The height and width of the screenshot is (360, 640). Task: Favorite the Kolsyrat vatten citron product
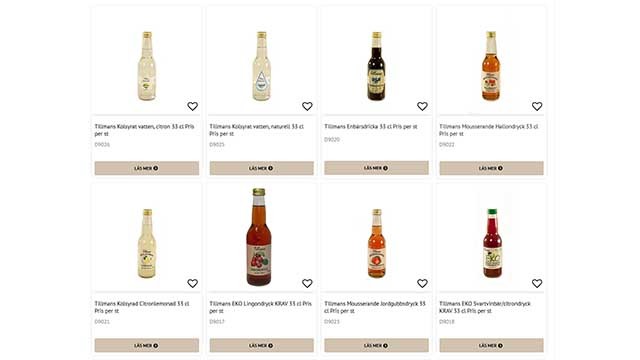click(x=192, y=106)
